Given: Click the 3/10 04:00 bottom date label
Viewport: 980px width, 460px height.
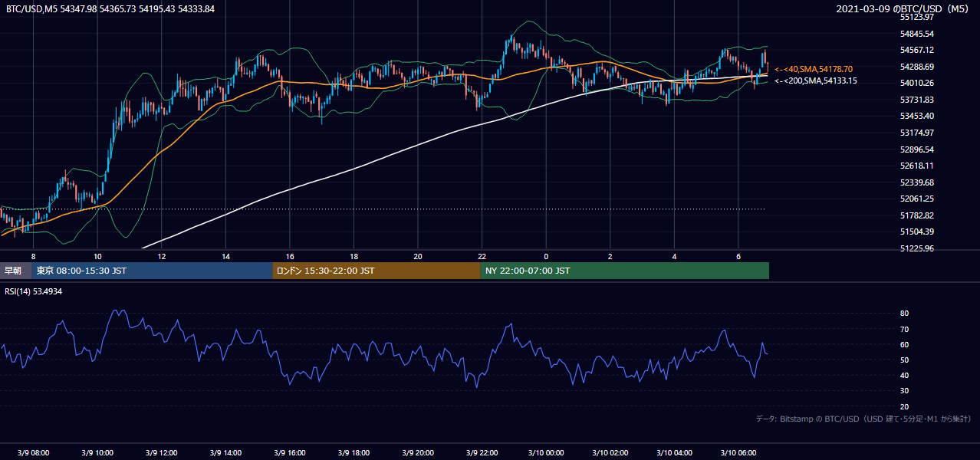Looking at the screenshot, I should click(x=674, y=453).
